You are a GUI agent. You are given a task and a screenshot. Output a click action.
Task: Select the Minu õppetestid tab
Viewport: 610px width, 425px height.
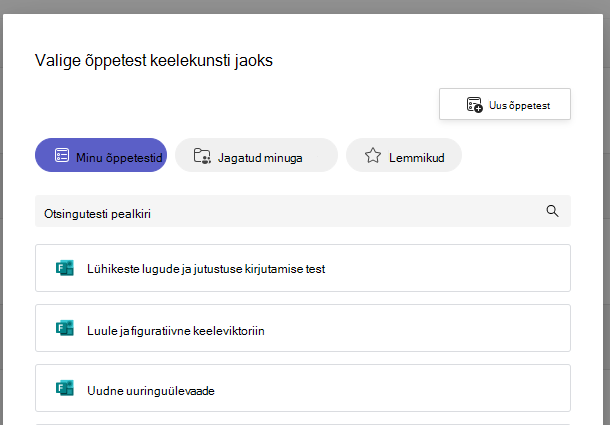pyautogui.click(x=101, y=155)
